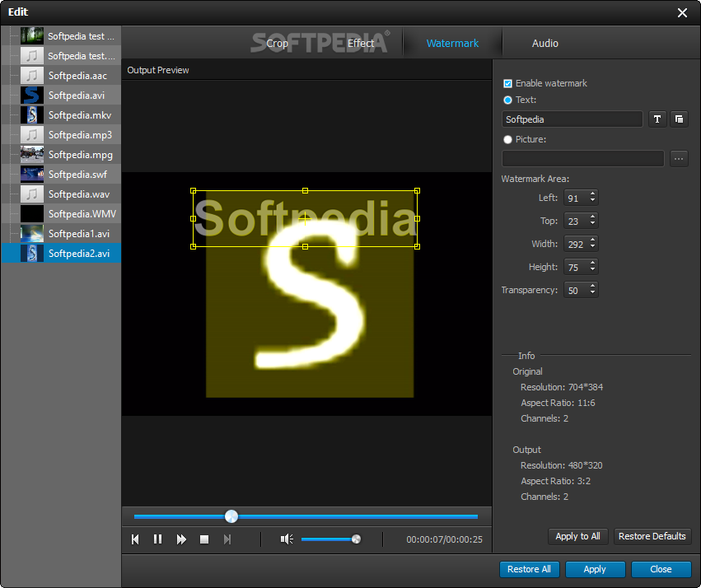Click the Restore All button
This screenshot has width=701, height=588.
(529, 569)
